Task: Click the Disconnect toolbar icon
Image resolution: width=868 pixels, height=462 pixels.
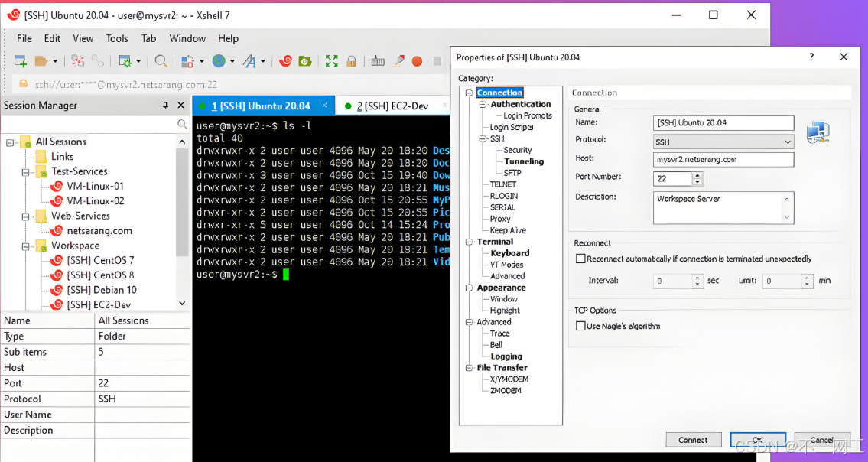Action: 77,61
